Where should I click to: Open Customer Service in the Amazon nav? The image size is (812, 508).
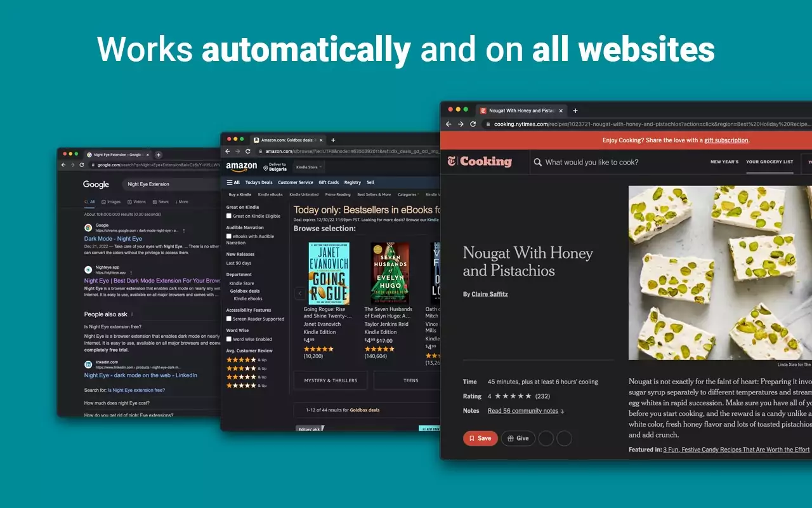pos(296,182)
